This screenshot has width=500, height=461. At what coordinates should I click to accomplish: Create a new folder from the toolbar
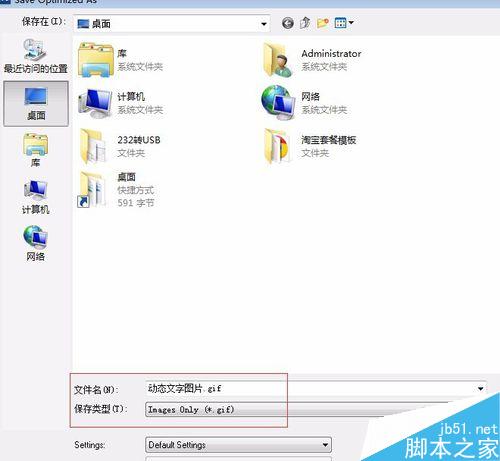[x=322, y=23]
